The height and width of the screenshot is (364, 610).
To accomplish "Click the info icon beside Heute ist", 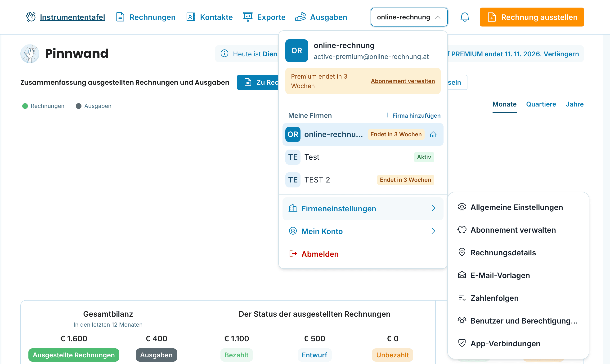I will coord(224,53).
